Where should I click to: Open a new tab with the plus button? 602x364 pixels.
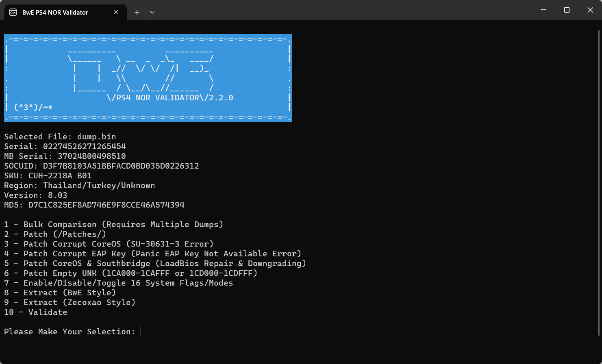(137, 12)
